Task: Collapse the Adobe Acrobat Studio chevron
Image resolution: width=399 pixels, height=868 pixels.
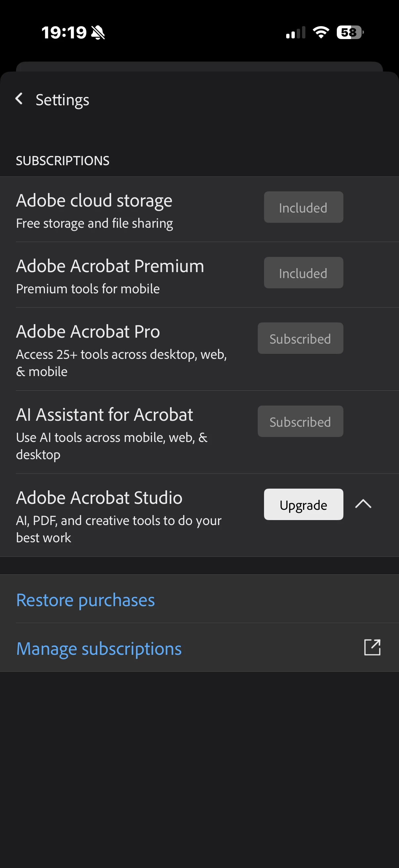Action: [x=363, y=504]
